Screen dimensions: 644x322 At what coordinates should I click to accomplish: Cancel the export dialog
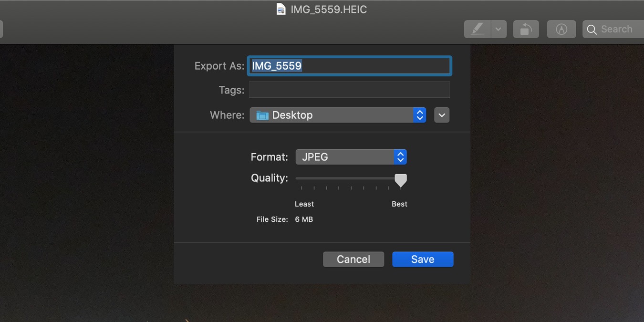353,259
